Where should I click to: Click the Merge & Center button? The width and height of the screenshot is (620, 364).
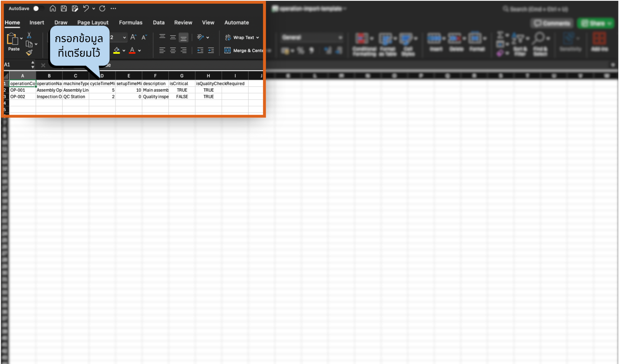click(x=243, y=50)
